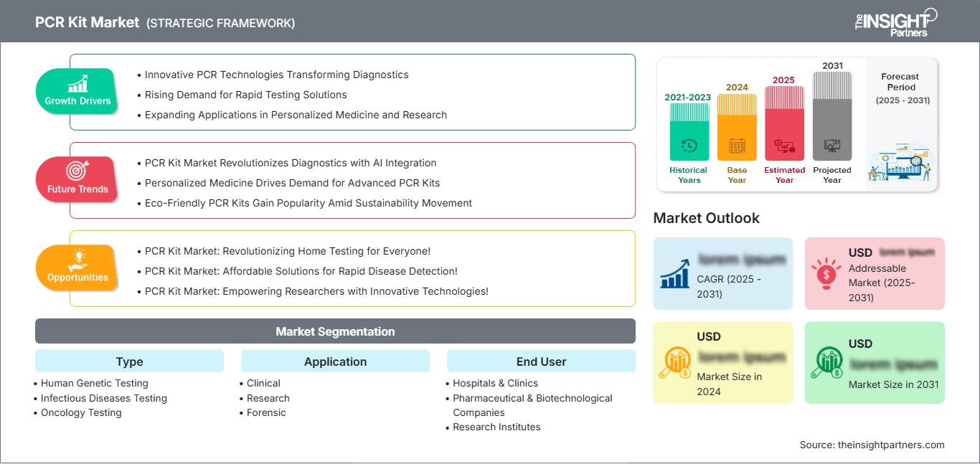The width and height of the screenshot is (980, 464).
Task: Click 'Hospitals & Clinics' item
Action: click(495, 384)
